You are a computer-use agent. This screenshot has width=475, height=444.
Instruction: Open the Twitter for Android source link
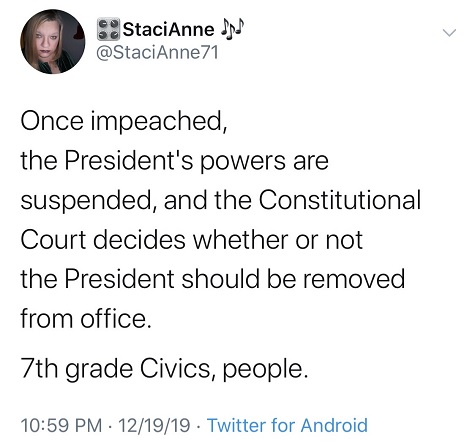[287, 425]
